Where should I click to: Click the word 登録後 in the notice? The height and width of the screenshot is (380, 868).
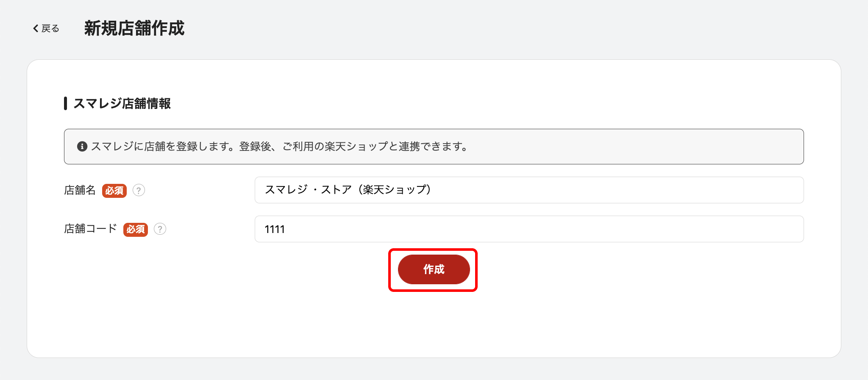tap(255, 147)
